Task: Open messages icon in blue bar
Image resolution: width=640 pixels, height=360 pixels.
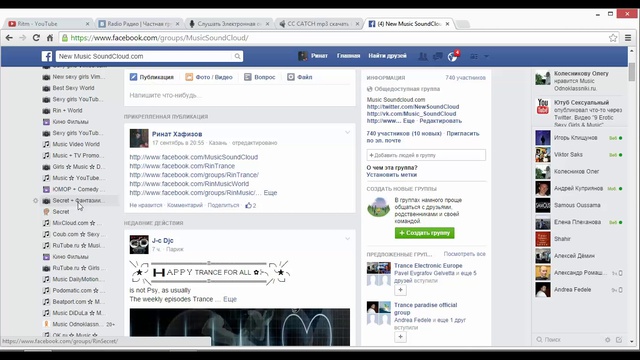Action: (438, 56)
